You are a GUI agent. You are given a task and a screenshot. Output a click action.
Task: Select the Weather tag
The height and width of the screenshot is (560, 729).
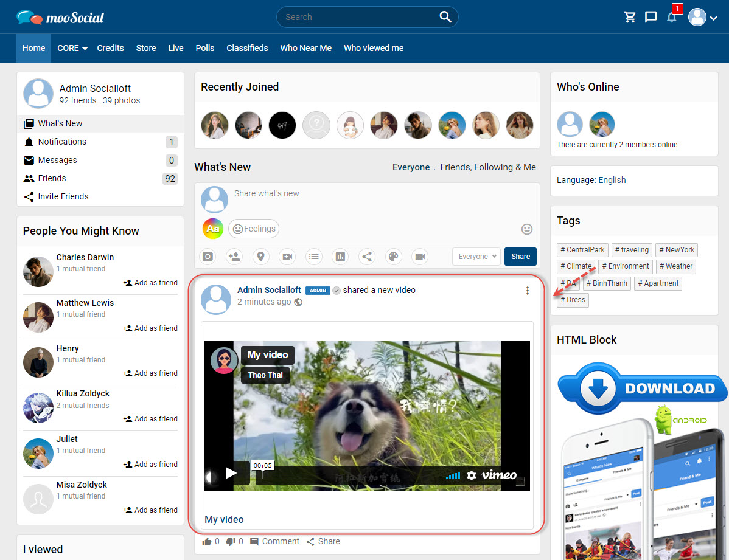tap(675, 266)
